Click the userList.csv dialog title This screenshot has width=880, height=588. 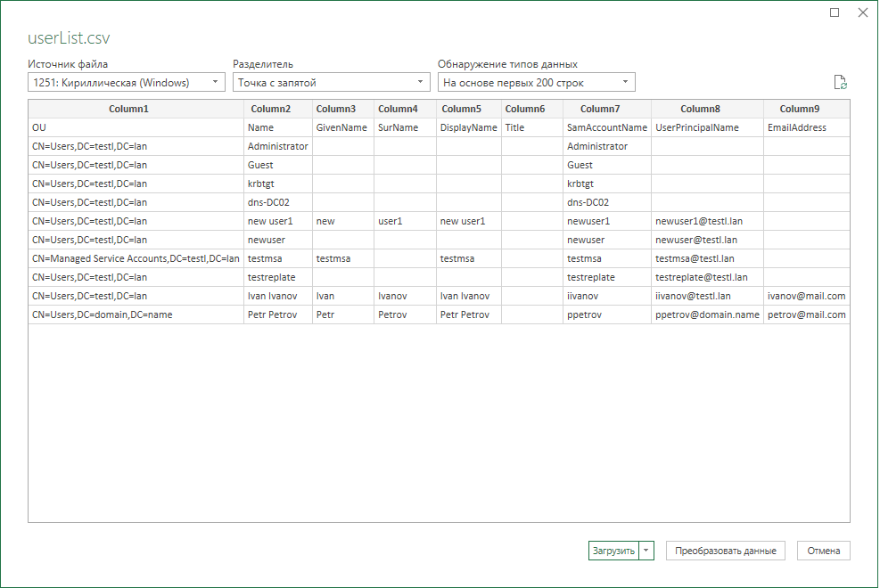click(x=68, y=38)
